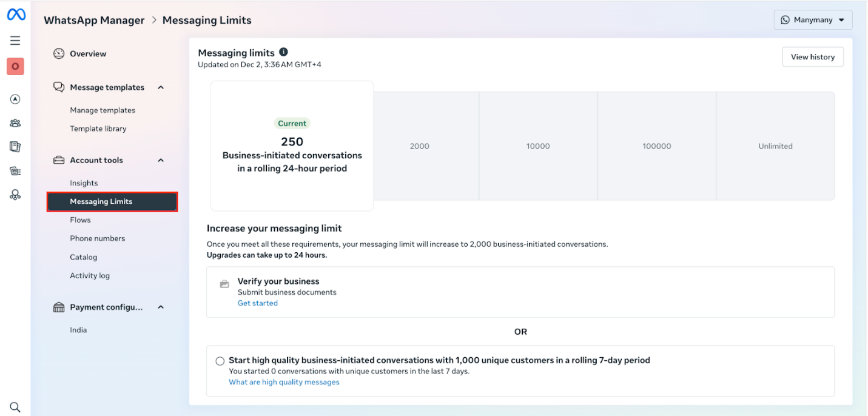The width and height of the screenshot is (868, 416).
Task: Collapse the Message templates section
Action: (161, 87)
